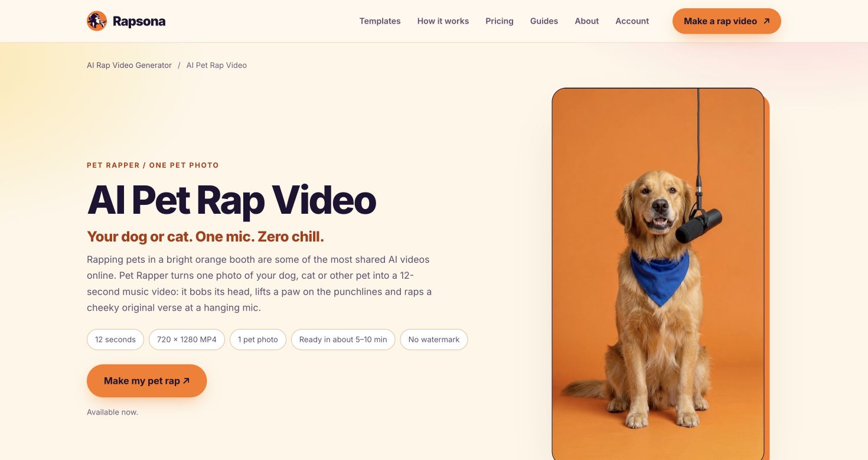The height and width of the screenshot is (460, 868).
Task: Go to How it works
Action: click(443, 21)
